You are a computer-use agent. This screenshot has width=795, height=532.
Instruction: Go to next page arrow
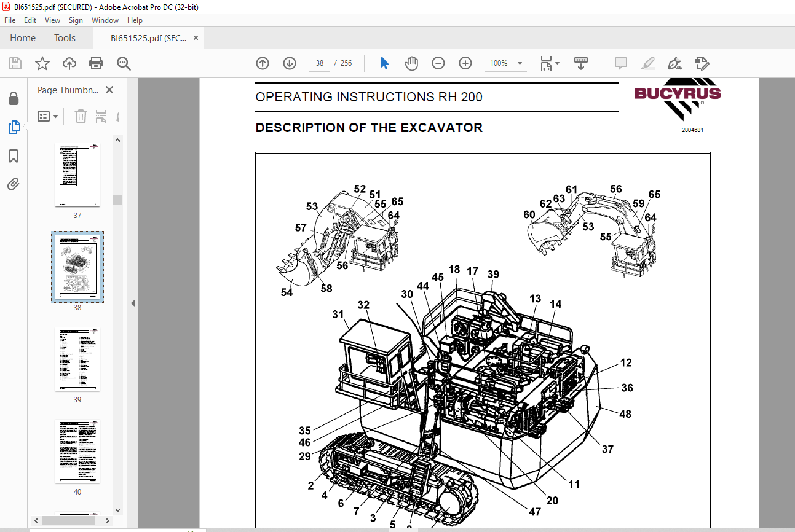coord(290,63)
